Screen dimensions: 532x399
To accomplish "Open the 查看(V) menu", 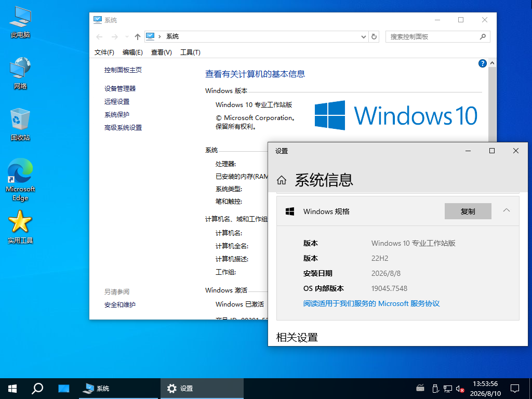I will [161, 52].
